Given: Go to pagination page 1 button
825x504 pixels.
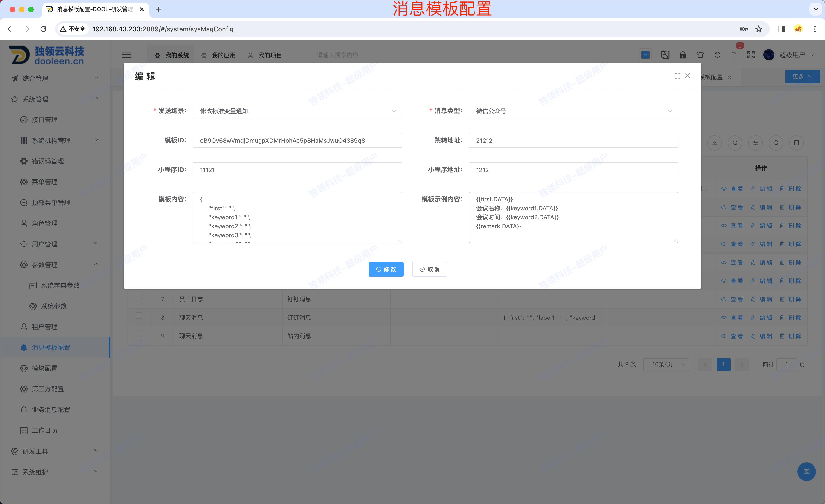Looking at the screenshot, I should [x=723, y=365].
